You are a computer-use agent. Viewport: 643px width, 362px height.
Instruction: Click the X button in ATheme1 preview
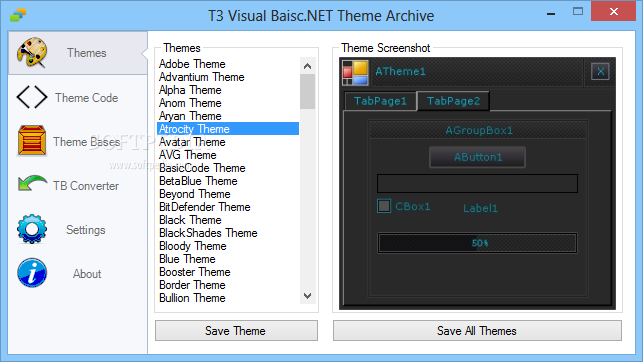point(600,71)
